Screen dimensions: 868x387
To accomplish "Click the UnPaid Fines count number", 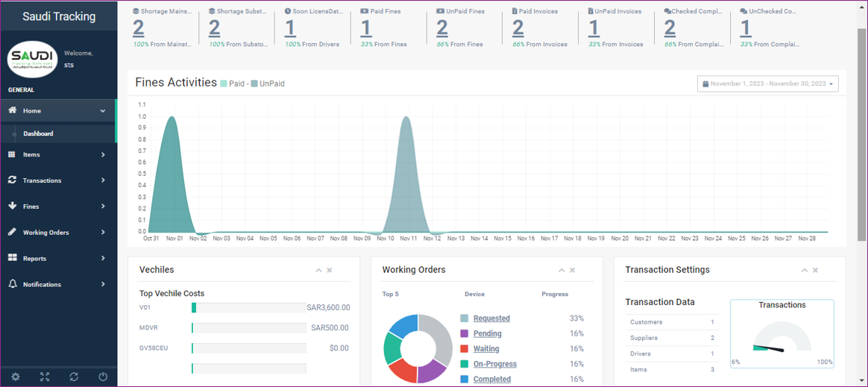I will (x=442, y=28).
